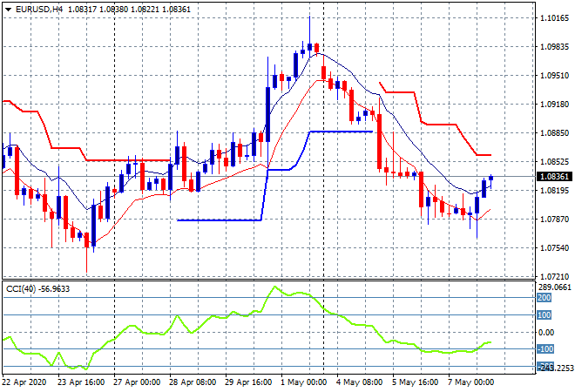
Task: Click the EURUSD,H4 chart symbol label
Action: click(x=40, y=7)
